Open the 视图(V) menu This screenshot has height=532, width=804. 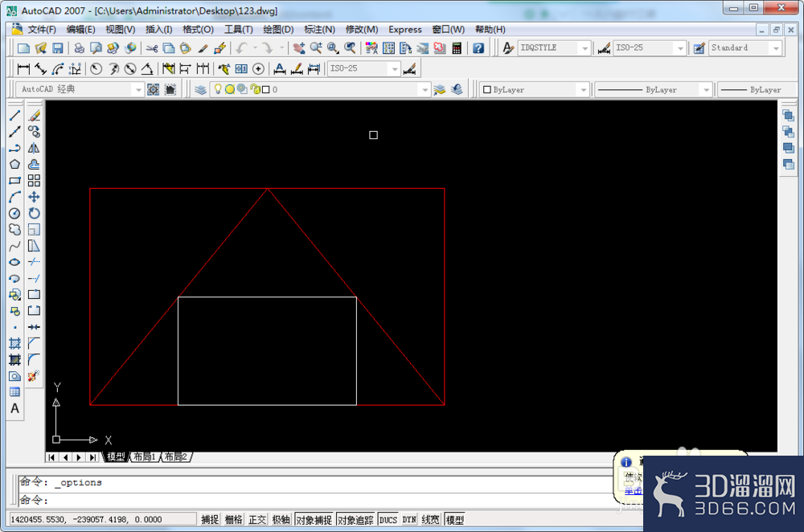[121, 30]
